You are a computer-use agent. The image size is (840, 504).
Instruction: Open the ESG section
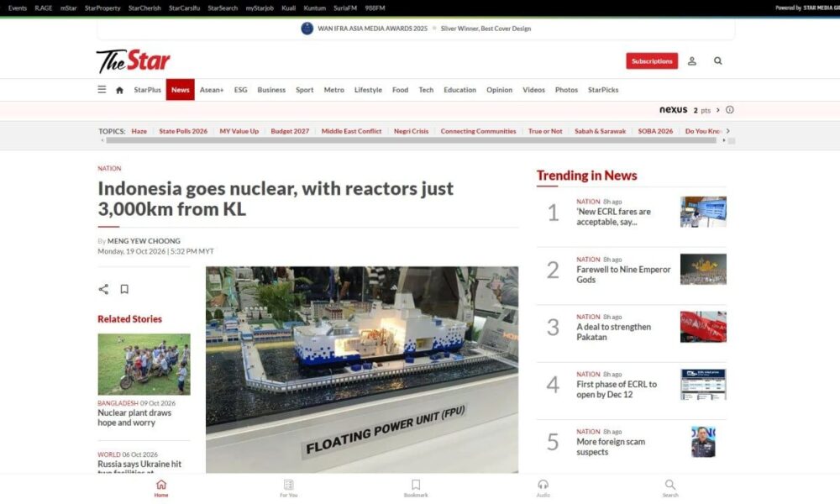(x=240, y=90)
